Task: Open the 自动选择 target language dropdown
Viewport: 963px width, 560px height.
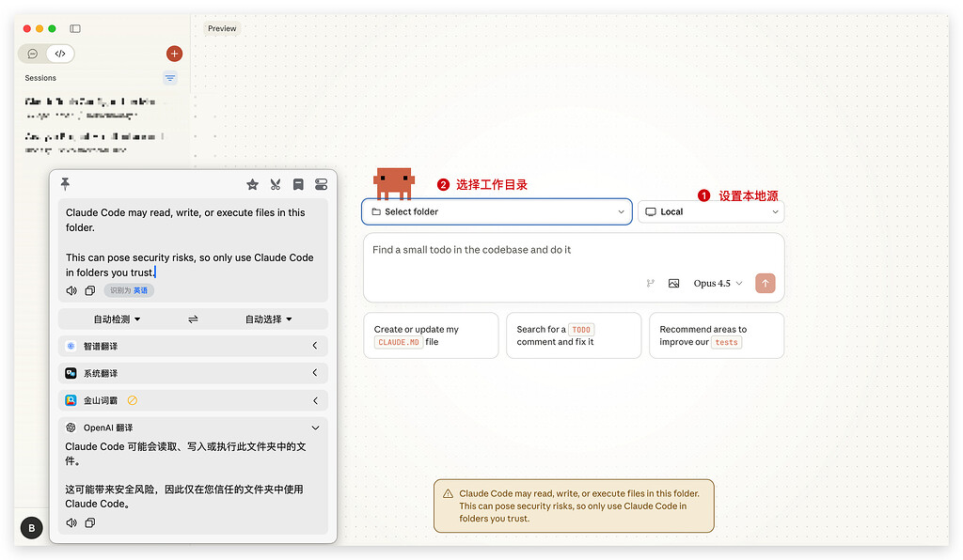Action: point(268,319)
